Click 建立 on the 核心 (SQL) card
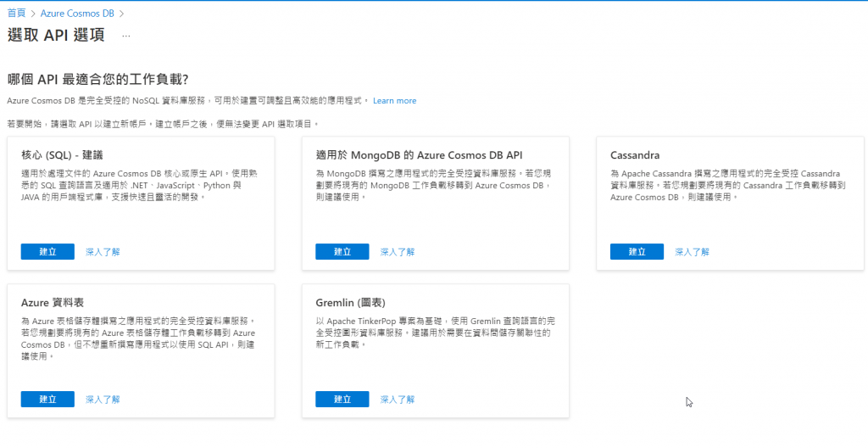 point(47,252)
